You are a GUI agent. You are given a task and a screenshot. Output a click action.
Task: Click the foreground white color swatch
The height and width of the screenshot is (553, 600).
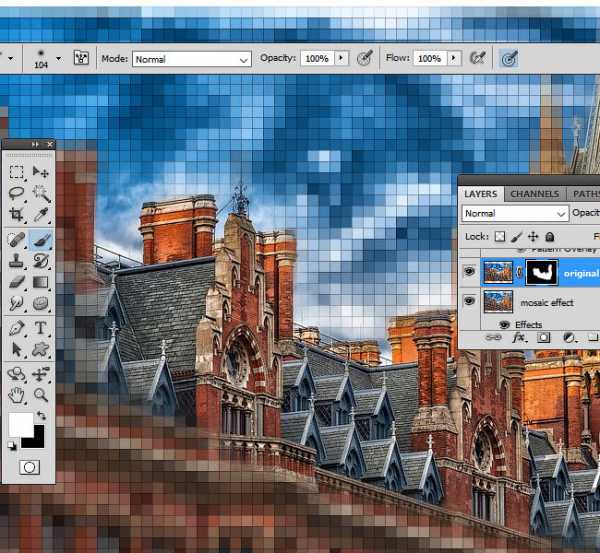tap(20, 423)
